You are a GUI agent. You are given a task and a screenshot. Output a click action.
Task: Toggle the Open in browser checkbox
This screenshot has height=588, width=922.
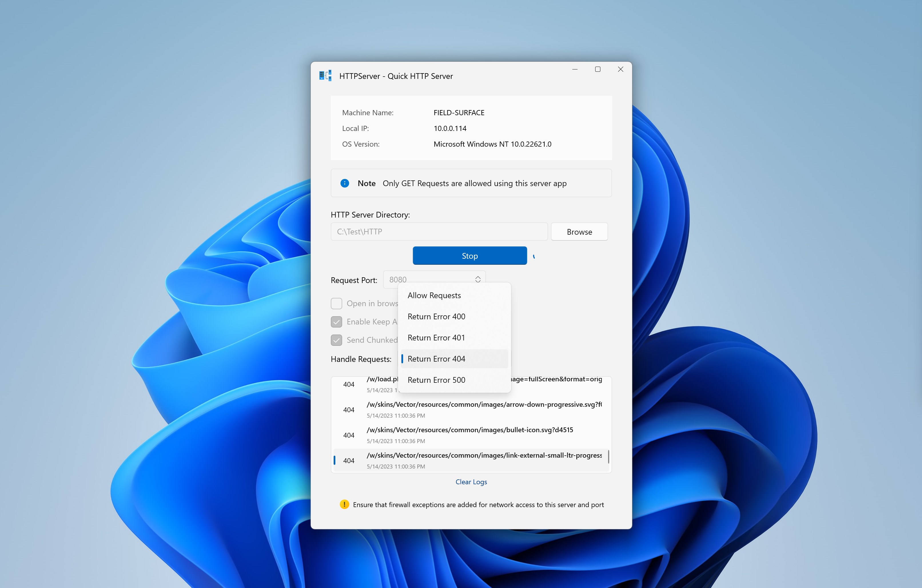point(336,304)
